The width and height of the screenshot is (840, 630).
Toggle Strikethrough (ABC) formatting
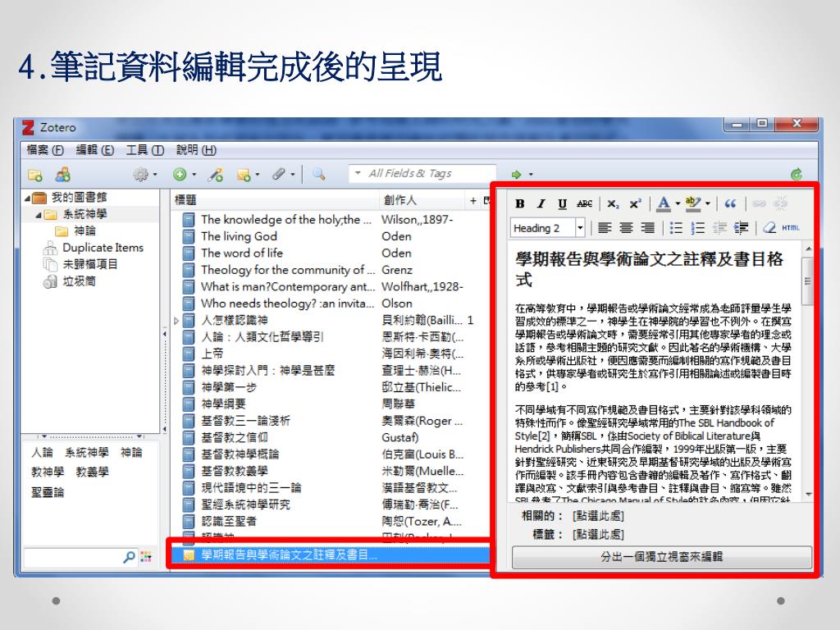(x=584, y=203)
